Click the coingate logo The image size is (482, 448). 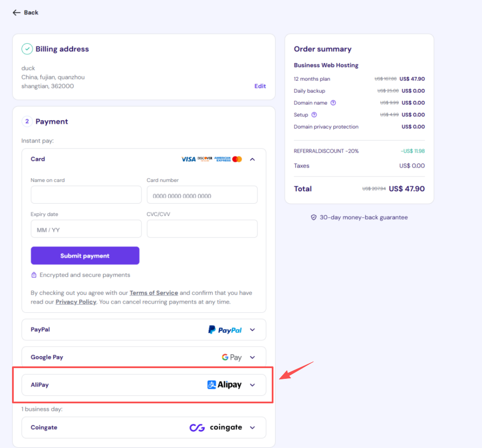pyautogui.click(x=216, y=427)
